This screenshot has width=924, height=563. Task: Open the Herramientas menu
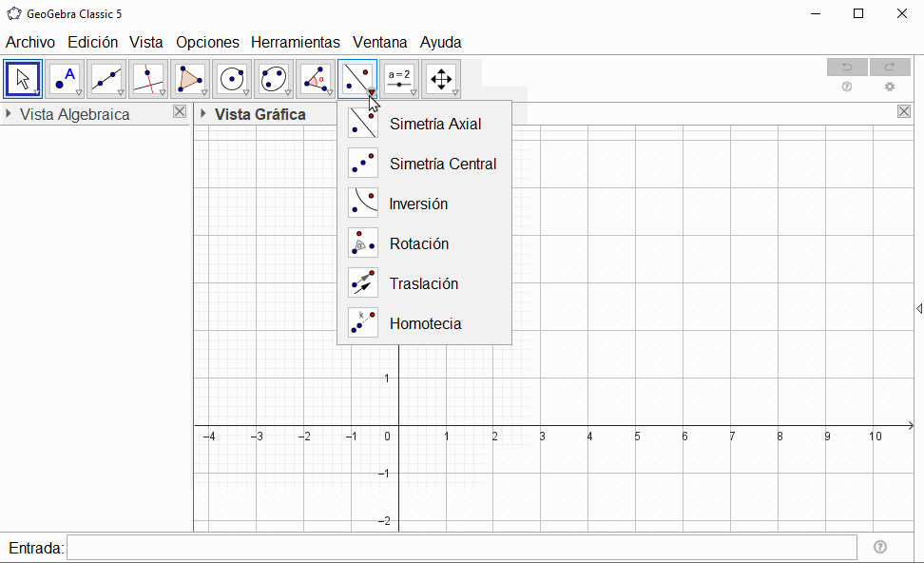coord(295,42)
